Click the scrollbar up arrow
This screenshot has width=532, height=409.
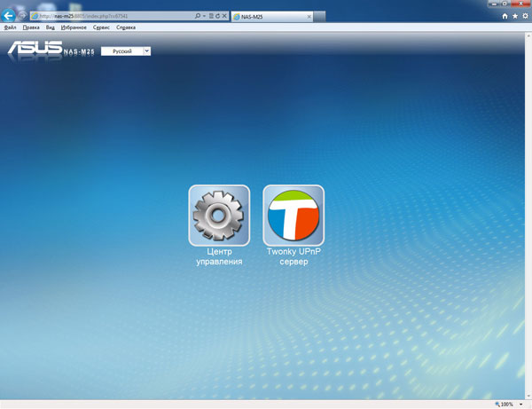528,35
